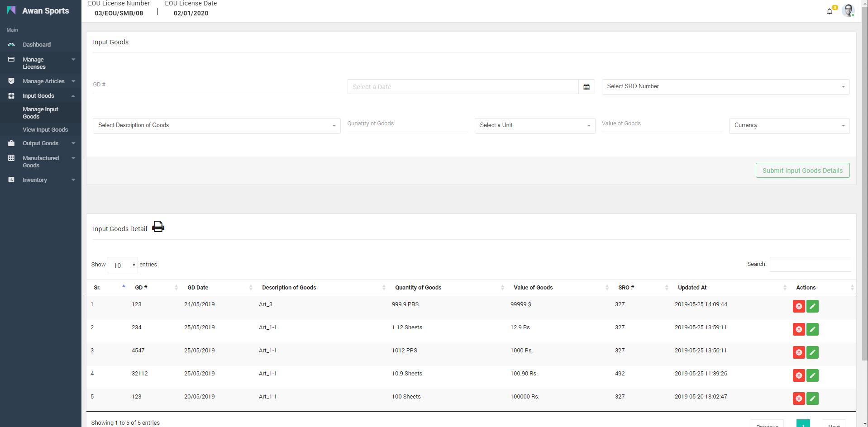Screen dimensions: 868x427
Task: Open View Input Goods submenu item
Action: (x=45, y=130)
